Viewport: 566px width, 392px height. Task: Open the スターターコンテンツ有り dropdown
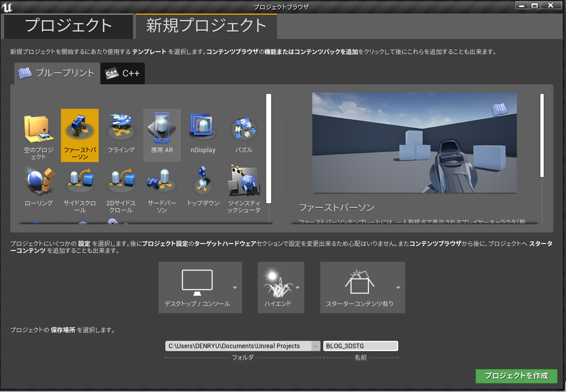pos(363,288)
